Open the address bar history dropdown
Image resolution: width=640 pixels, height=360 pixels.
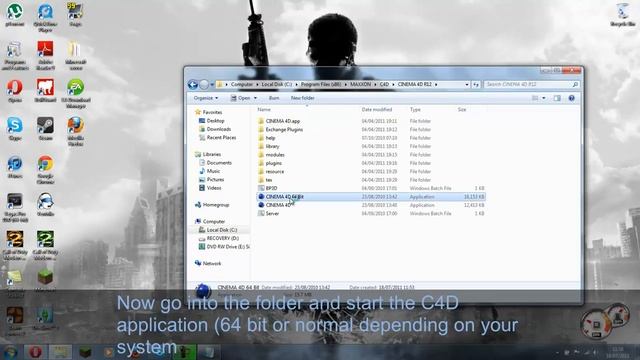tap(467, 84)
